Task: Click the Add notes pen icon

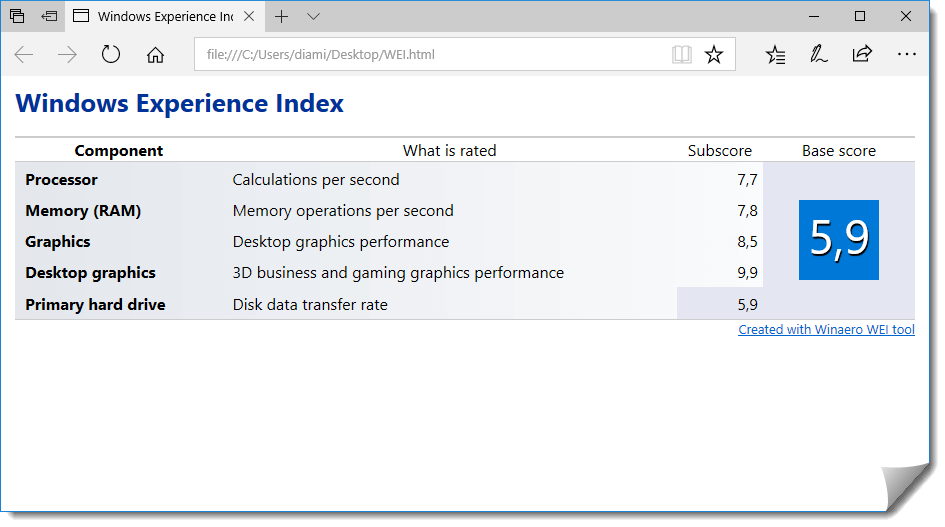Action: 818,55
